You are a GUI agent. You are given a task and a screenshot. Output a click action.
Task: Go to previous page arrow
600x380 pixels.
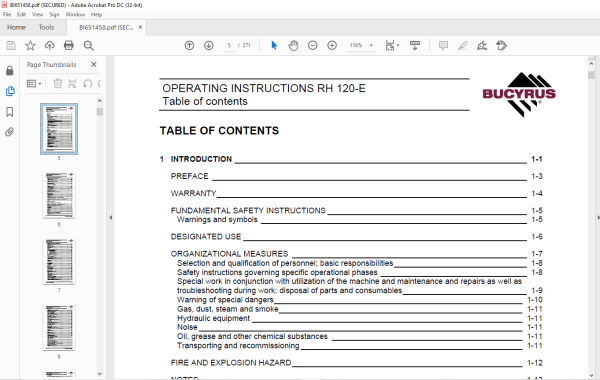[189, 46]
